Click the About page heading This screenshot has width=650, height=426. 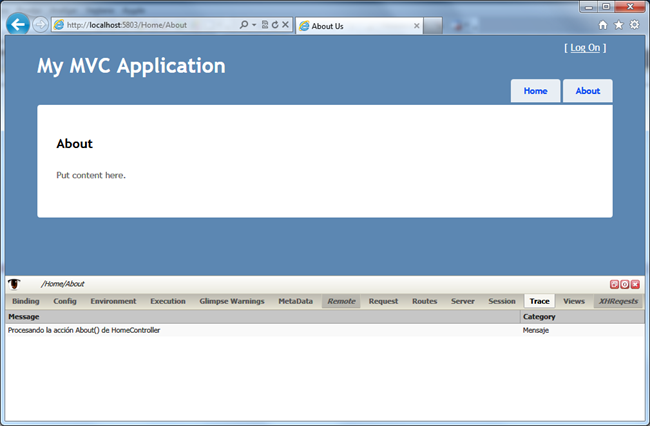point(75,143)
